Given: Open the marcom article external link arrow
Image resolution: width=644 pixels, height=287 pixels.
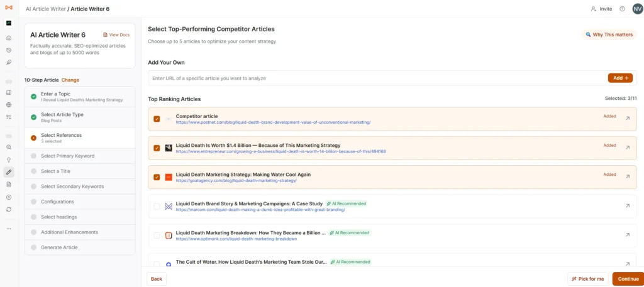Looking at the screenshot, I should click(x=628, y=206).
